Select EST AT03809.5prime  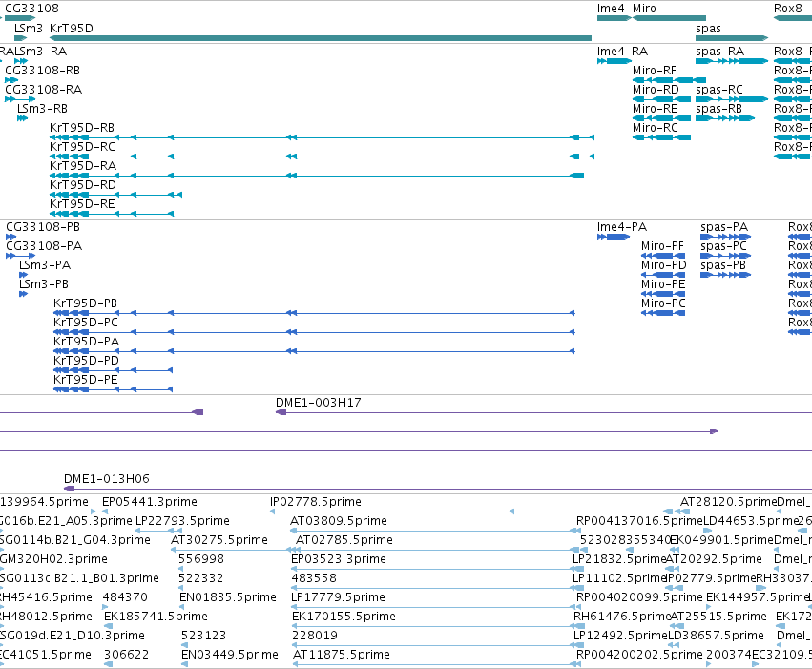click(x=435, y=531)
